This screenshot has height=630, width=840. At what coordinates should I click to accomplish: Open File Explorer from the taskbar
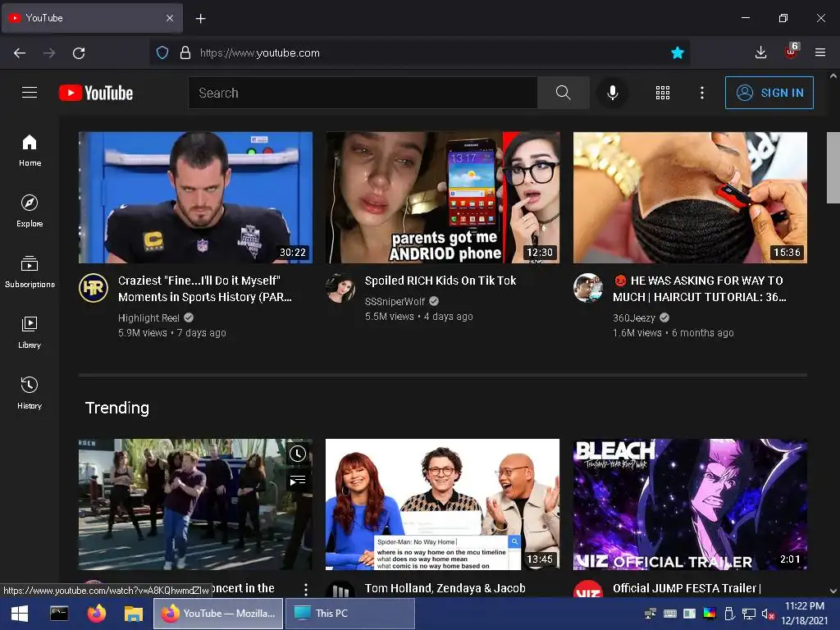(x=134, y=614)
